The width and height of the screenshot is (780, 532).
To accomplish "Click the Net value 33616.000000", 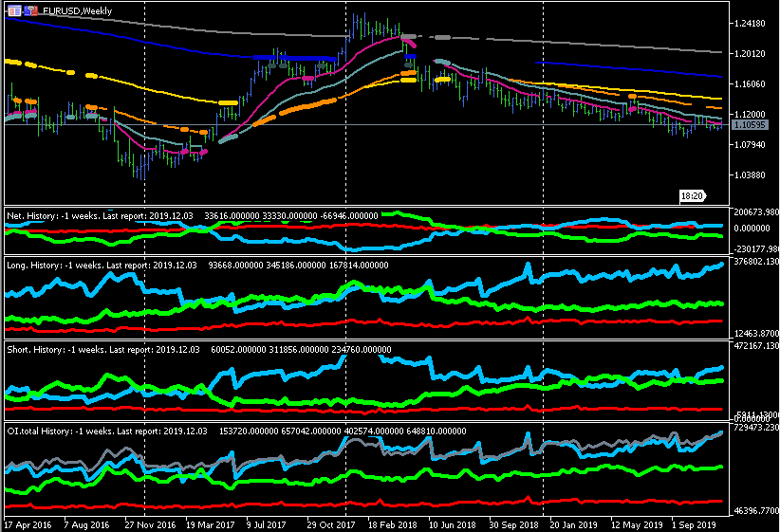I will pyautogui.click(x=232, y=216).
